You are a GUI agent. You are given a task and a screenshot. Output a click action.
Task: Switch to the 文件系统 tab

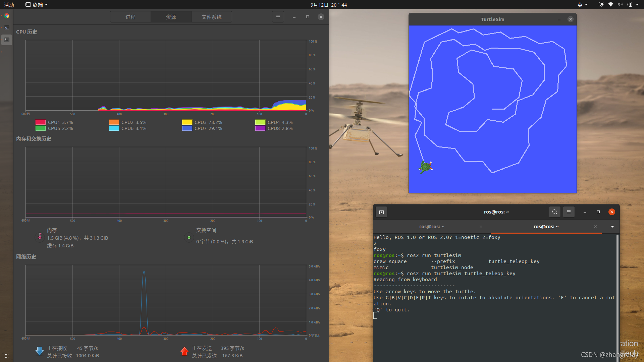click(x=211, y=17)
